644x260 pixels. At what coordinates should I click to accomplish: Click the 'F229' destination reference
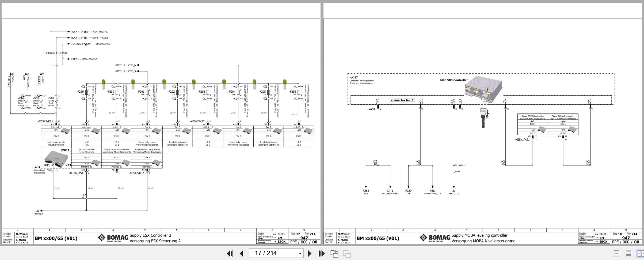(x=408, y=191)
